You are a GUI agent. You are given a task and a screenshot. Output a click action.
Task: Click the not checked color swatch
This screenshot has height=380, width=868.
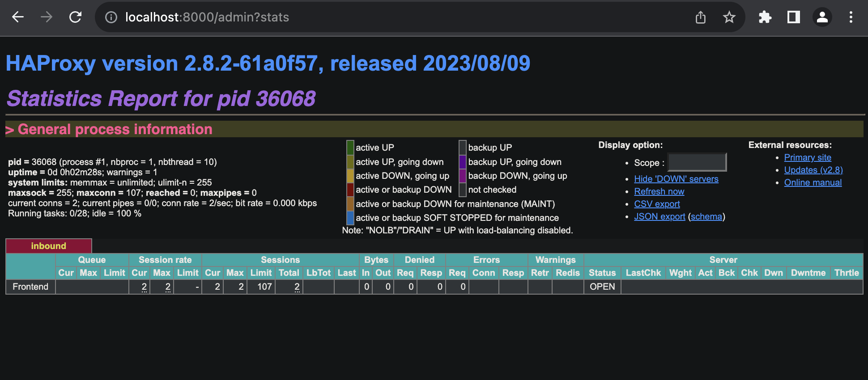coord(463,190)
